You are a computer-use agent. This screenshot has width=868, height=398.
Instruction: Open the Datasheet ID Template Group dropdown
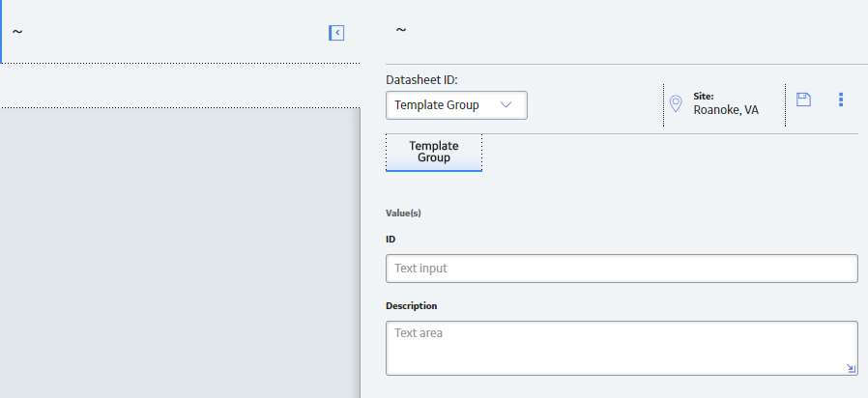click(456, 105)
